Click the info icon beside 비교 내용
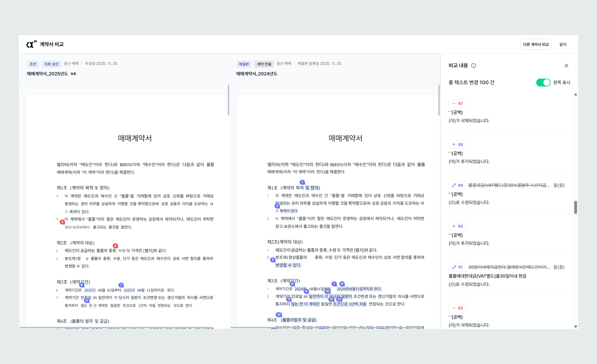 [473, 66]
